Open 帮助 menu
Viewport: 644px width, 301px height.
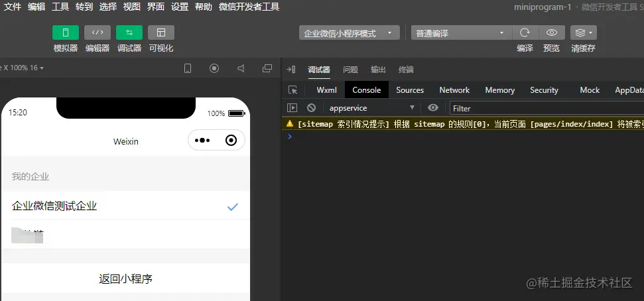tap(204, 7)
